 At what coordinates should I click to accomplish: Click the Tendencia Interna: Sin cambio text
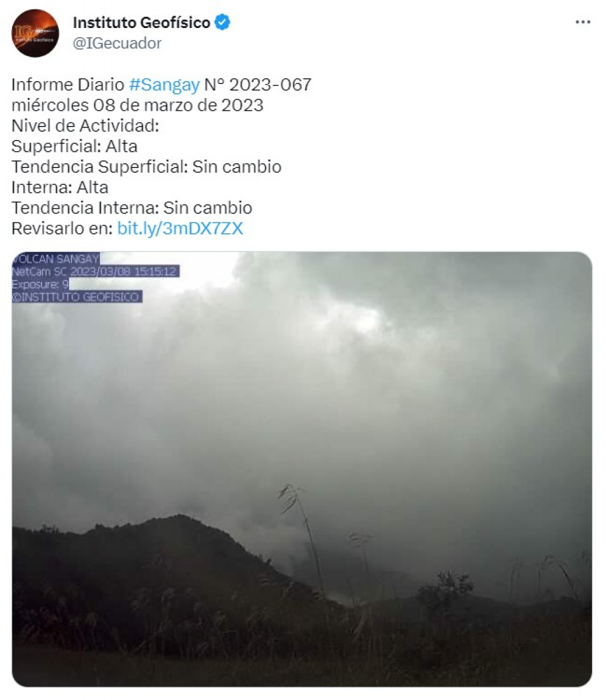tap(132, 208)
